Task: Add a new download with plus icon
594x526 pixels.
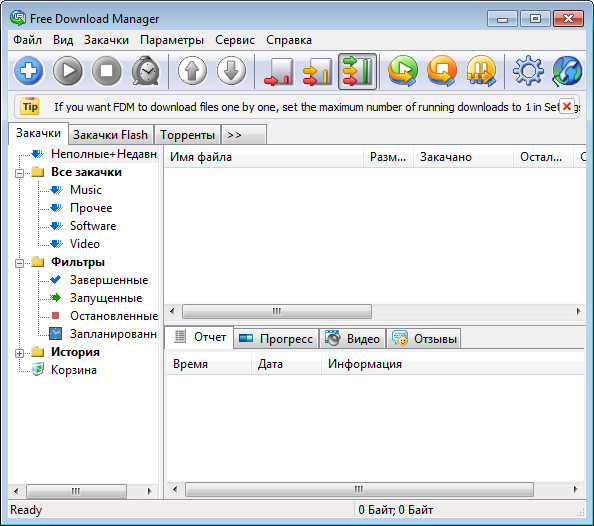Action: click(28, 71)
